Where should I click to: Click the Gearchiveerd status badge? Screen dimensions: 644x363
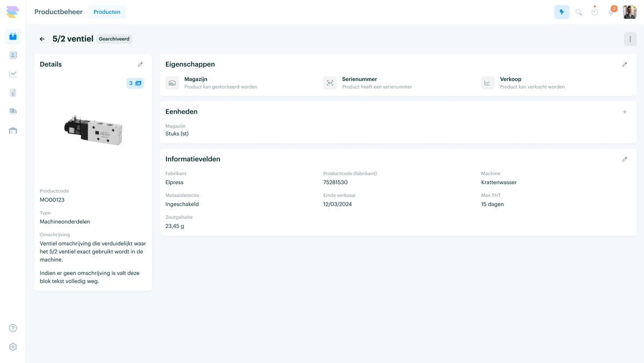114,39
